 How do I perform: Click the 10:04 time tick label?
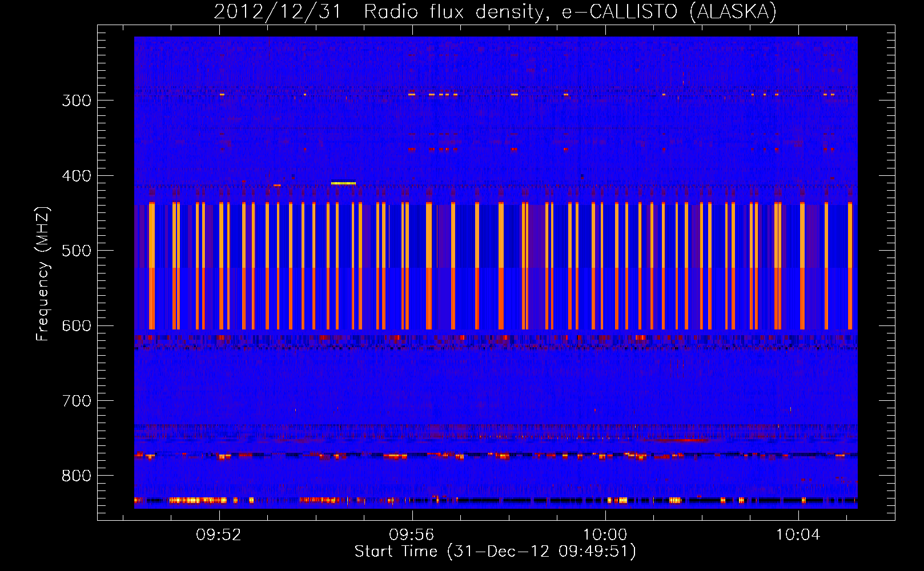798,535
